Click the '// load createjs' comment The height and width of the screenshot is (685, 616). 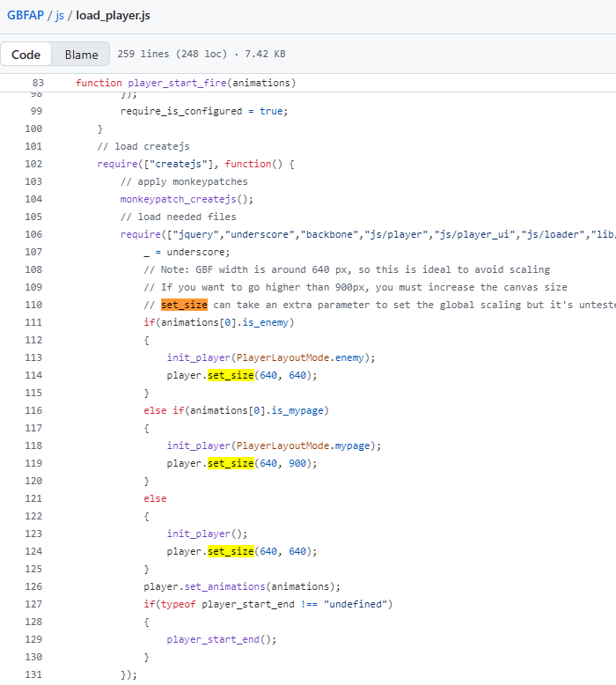coord(143,146)
